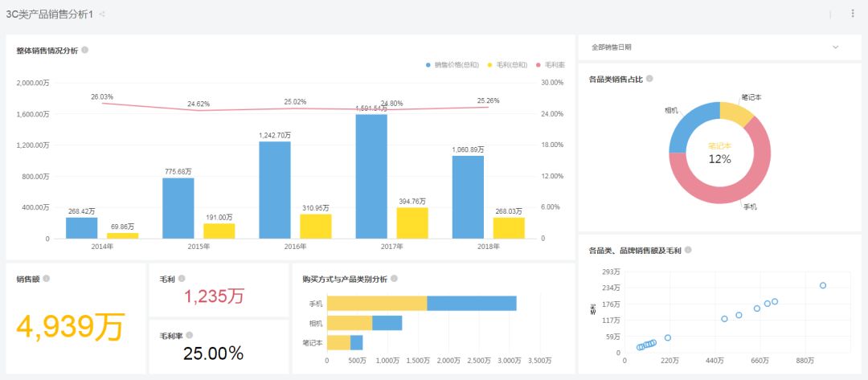Screen dimensions: 868x380
Task: Click the 手机 label below the donut
Action: pyautogui.click(x=750, y=206)
